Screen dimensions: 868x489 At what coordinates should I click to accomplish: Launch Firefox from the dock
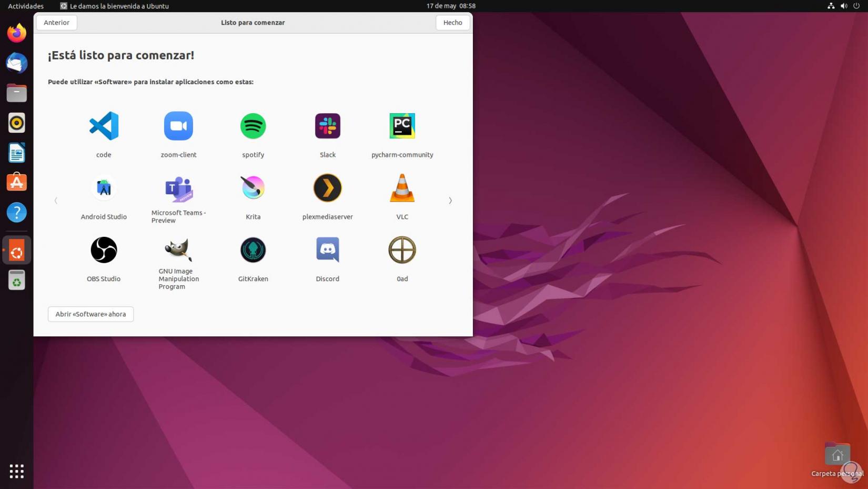click(17, 33)
